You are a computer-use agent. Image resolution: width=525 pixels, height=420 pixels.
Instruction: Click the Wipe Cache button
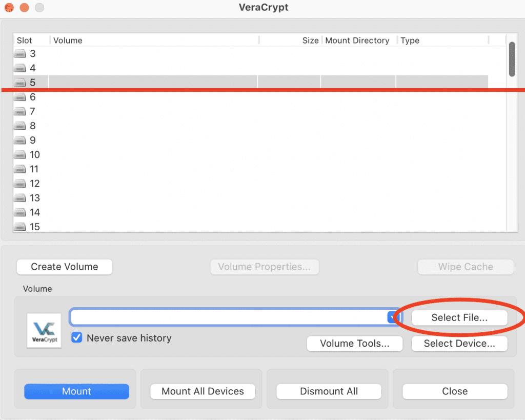point(466,267)
